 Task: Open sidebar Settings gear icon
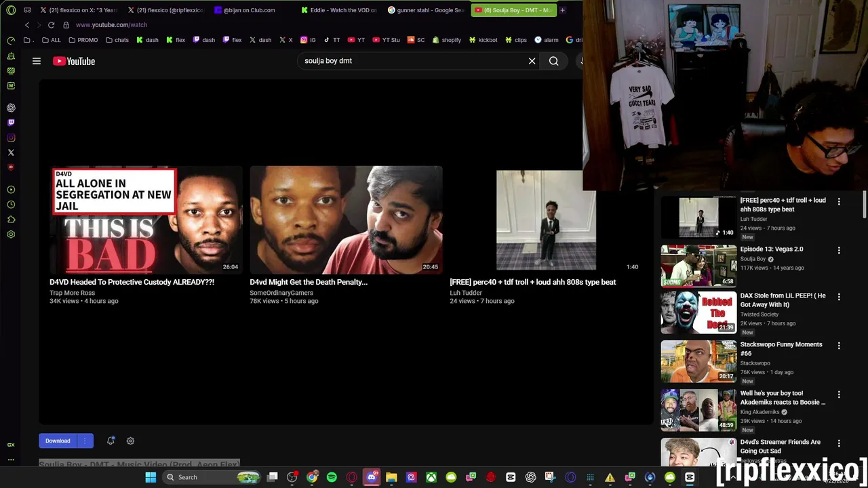(11, 235)
